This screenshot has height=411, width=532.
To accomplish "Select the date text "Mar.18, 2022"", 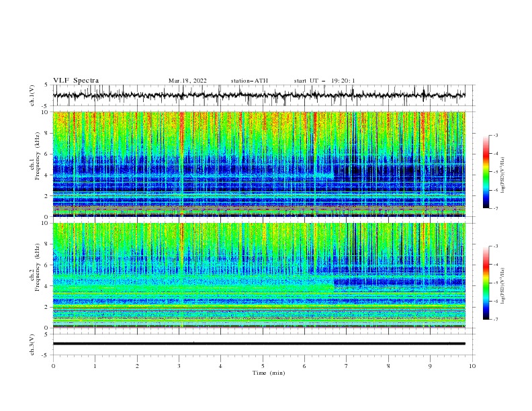I will click(187, 81).
